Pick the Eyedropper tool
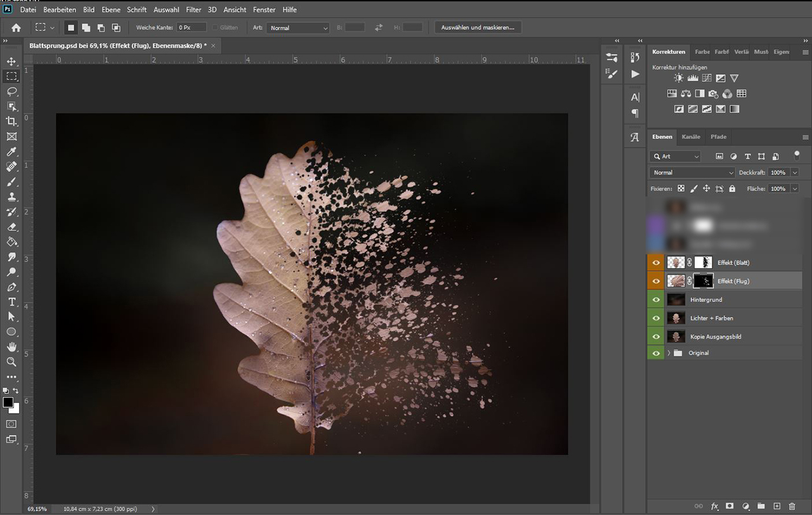Screen dimensions: 812x515 pyautogui.click(x=11, y=152)
